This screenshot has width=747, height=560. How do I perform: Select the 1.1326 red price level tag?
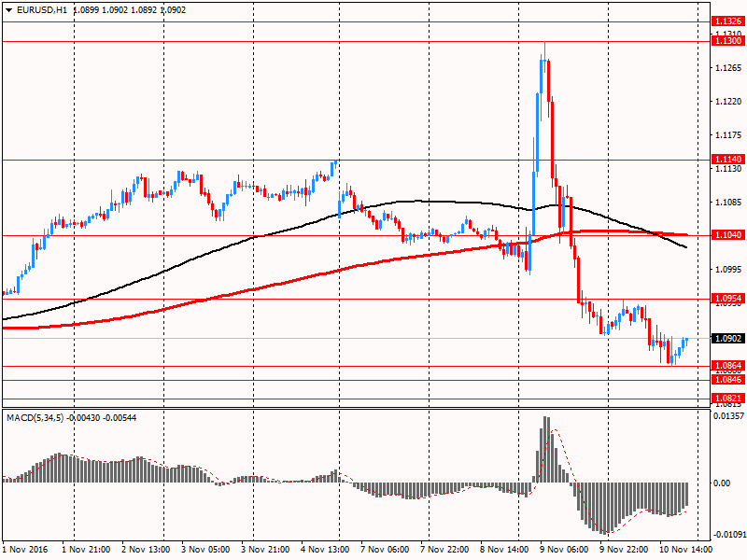click(726, 21)
